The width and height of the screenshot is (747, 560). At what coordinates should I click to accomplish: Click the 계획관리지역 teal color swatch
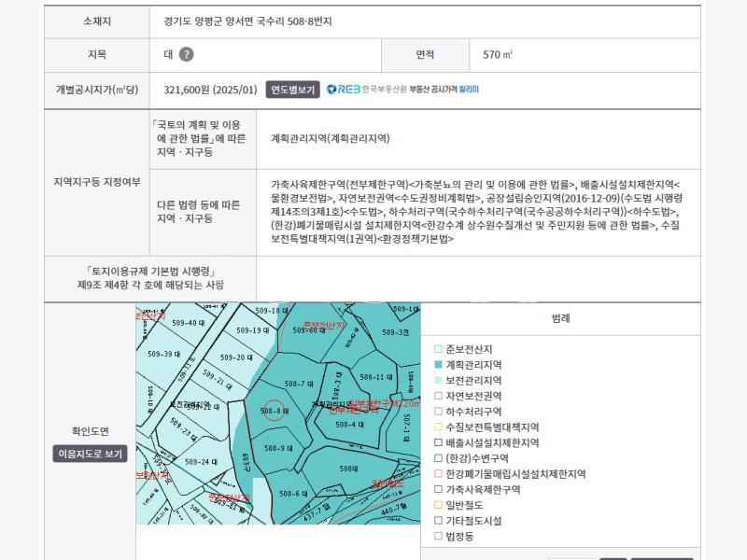coord(439,365)
